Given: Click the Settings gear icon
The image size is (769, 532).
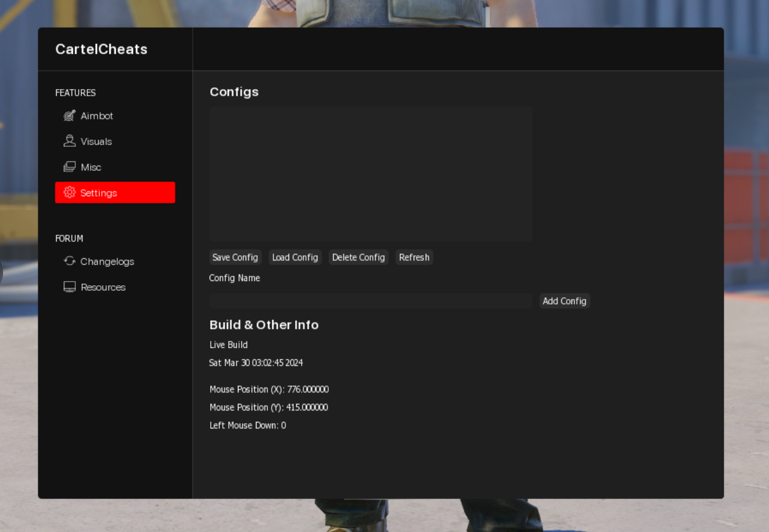Looking at the screenshot, I should click(x=70, y=193).
